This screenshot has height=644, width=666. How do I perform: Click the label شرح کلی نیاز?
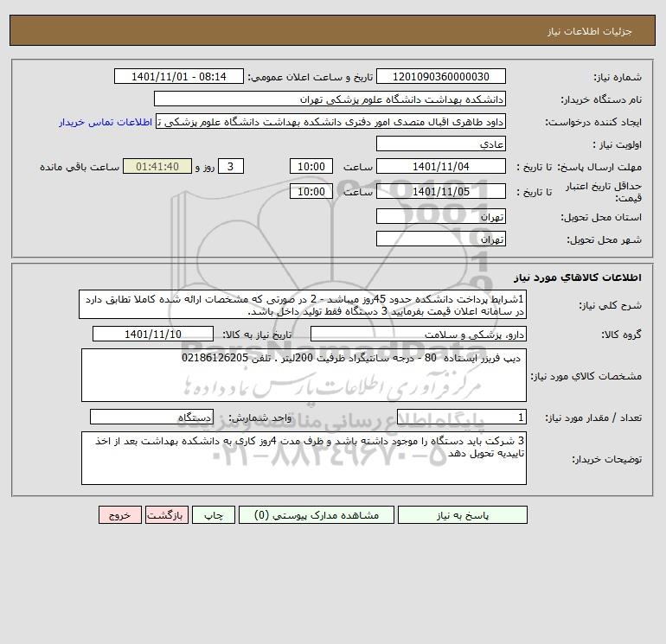pyautogui.click(x=611, y=305)
